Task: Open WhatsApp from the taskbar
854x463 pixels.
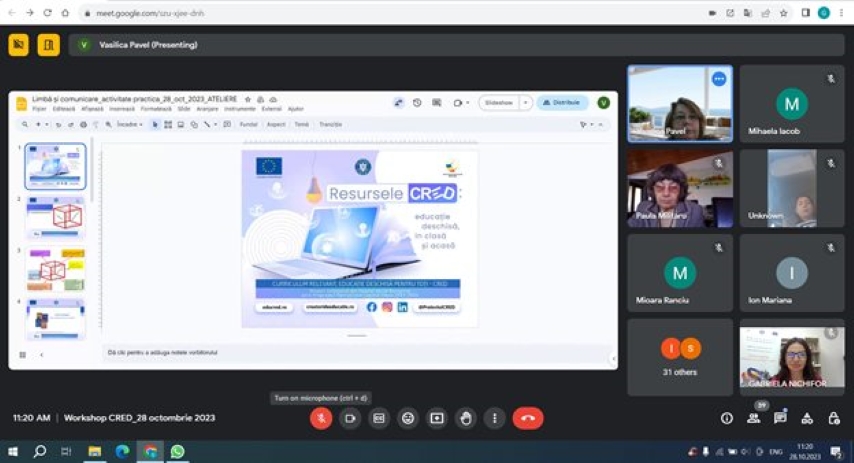Action: (177, 451)
